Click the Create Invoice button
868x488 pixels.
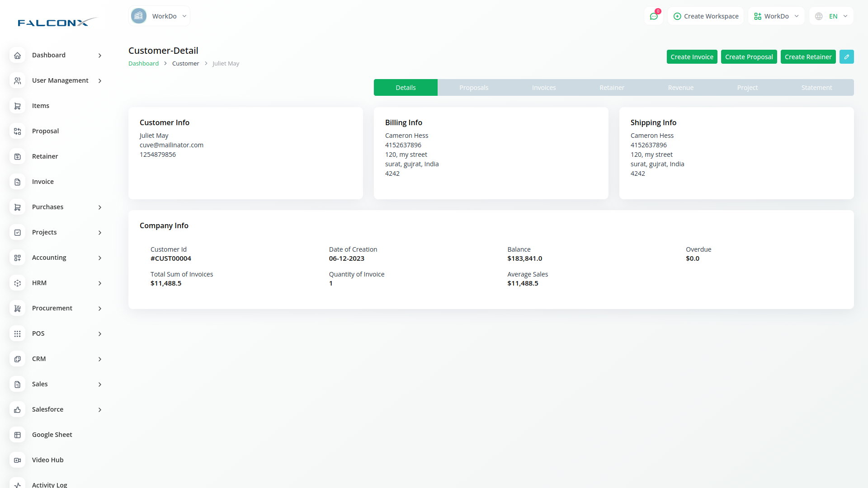(x=692, y=57)
